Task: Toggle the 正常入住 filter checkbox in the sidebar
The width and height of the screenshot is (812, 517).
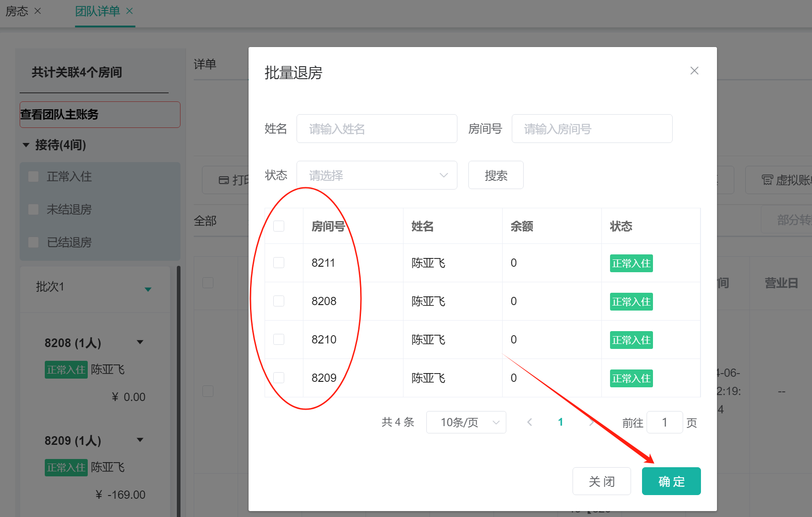Action: tap(33, 176)
